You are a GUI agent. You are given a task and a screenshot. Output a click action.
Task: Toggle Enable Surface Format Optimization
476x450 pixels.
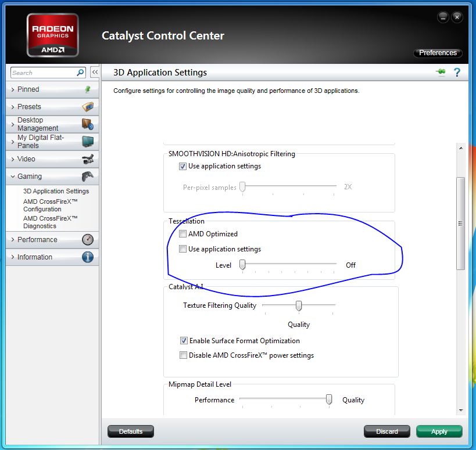click(x=184, y=340)
